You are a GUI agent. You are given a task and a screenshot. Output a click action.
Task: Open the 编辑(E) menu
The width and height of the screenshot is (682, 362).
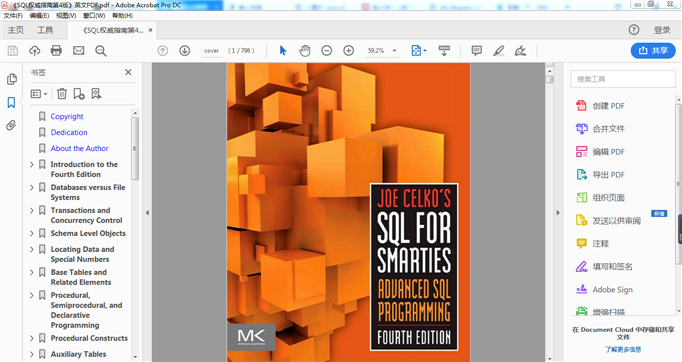[x=39, y=16]
